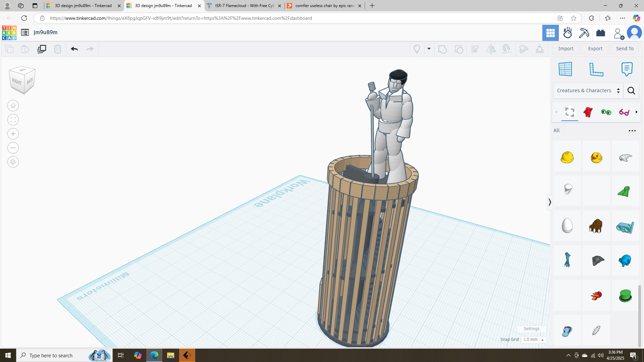Redo the last action
The height and width of the screenshot is (362, 644).
pyautogui.click(x=90, y=49)
